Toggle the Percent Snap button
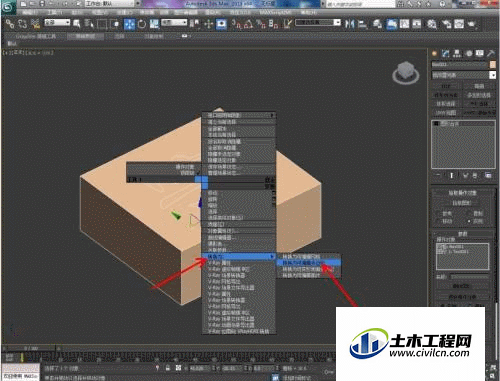The height and width of the screenshot is (381, 500). click(x=261, y=24)
